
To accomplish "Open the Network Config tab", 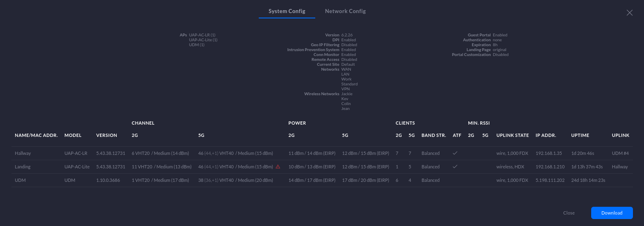I will pyautogui.click(x=345, y=11).
